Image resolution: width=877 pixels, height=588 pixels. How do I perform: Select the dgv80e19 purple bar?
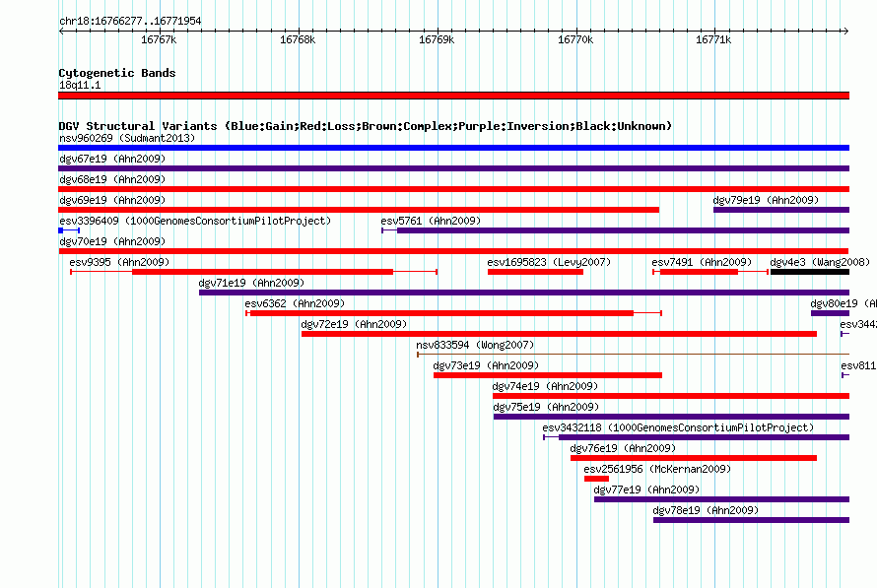(830, 313)
